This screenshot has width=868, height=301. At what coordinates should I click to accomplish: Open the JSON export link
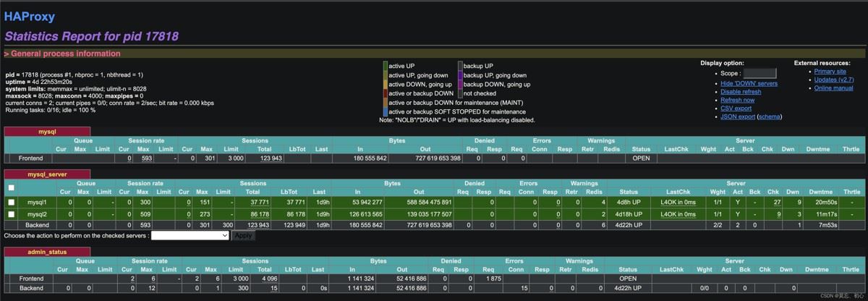pos(737,116)
